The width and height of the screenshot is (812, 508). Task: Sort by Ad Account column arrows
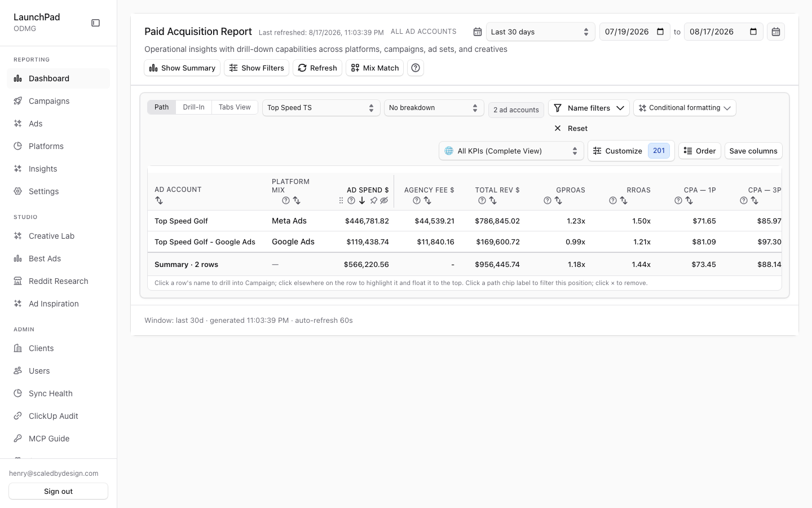click(x=159, y=200)
